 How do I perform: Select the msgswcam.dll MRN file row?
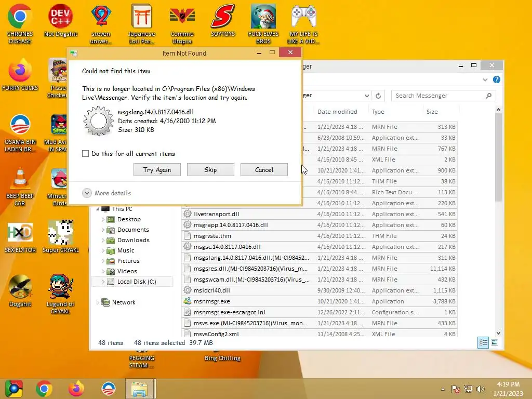[x=320, y=280]
